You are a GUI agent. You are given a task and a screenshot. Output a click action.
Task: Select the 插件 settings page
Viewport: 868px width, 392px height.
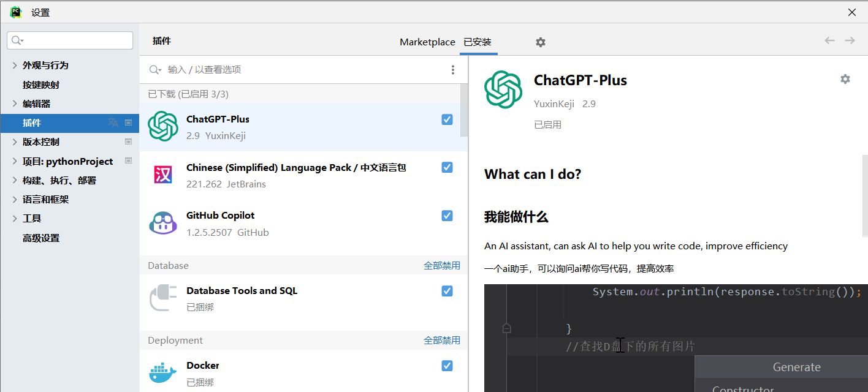70,123
